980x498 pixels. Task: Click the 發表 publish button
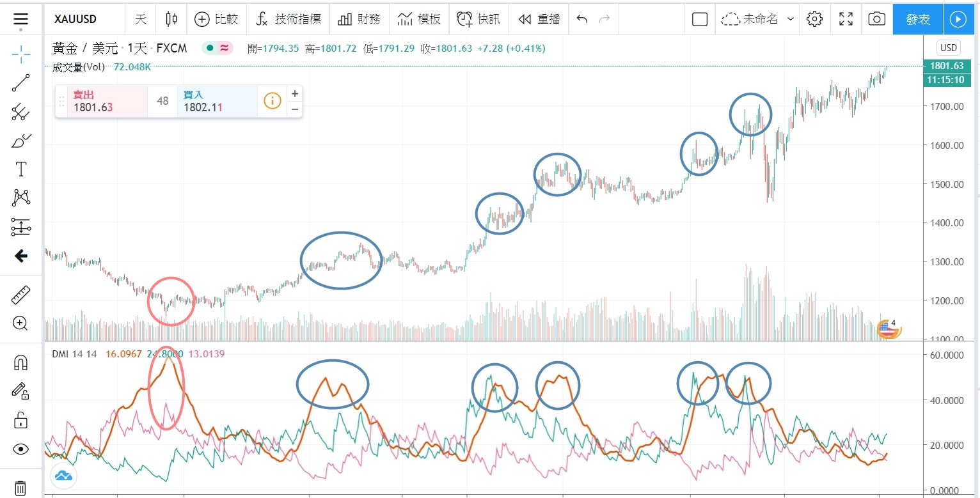[918, 19]
